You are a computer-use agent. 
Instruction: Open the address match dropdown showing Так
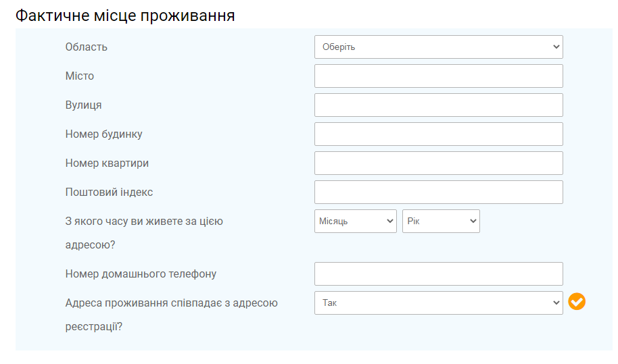click(438, 303)
